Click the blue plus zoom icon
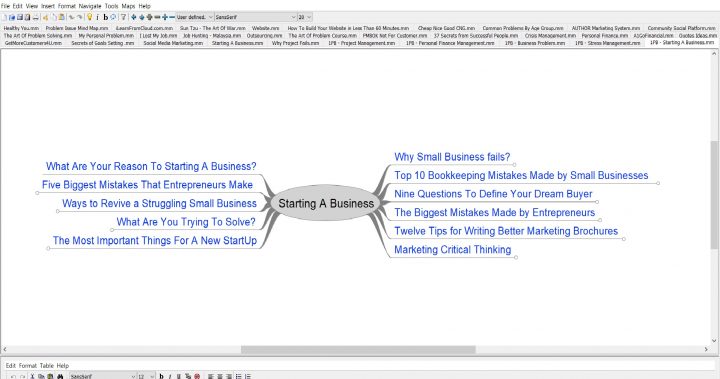 (165, 17)
